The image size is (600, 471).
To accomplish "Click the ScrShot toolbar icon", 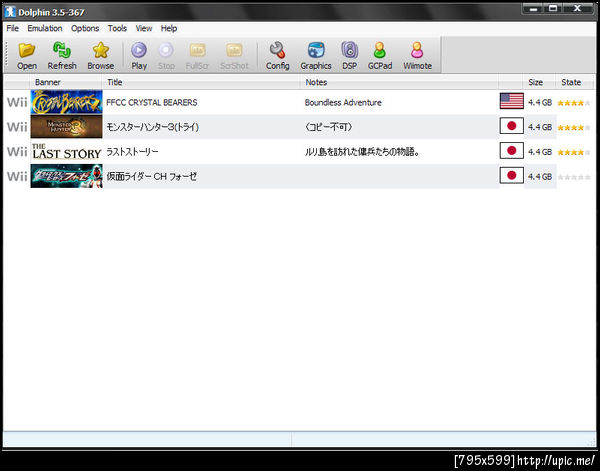I will [234, 50].
